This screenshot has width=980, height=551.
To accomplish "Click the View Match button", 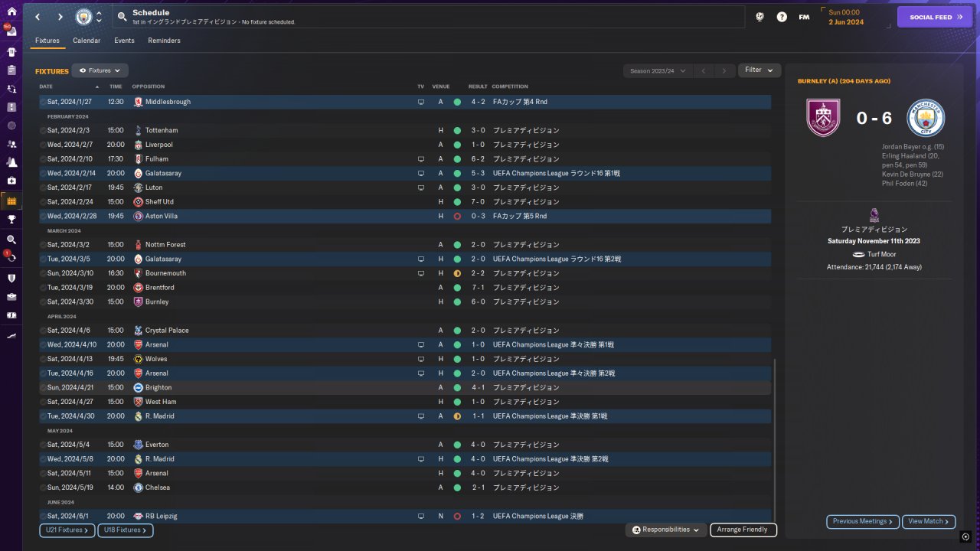I will pyautogui.click(x=929, y=522).
